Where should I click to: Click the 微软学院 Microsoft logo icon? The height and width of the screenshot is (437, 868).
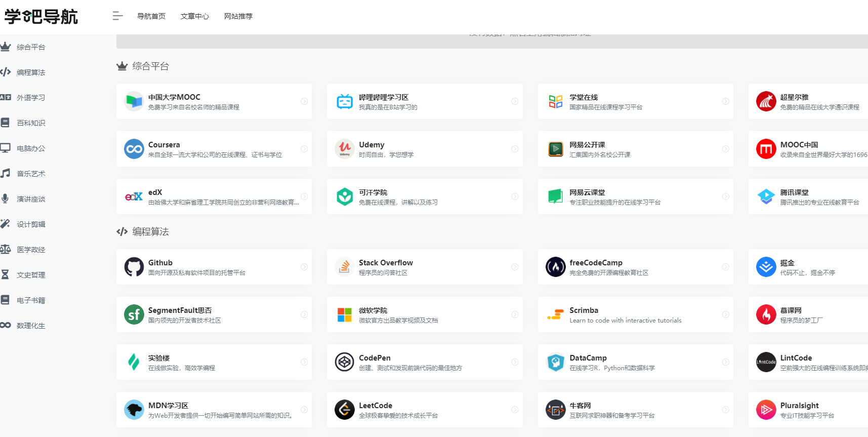345,314
